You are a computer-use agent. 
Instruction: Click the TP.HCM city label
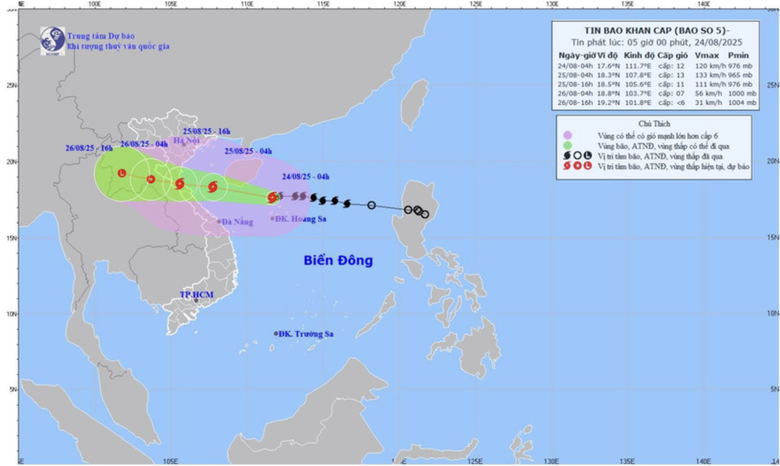(x=197, y=295)
